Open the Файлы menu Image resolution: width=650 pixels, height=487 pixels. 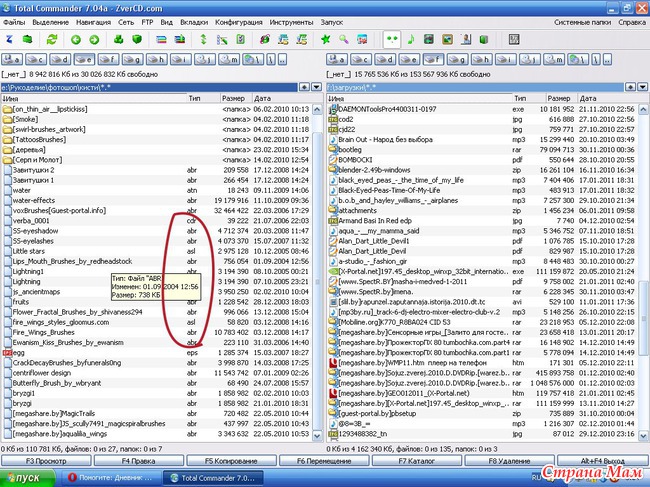point(14,22)
